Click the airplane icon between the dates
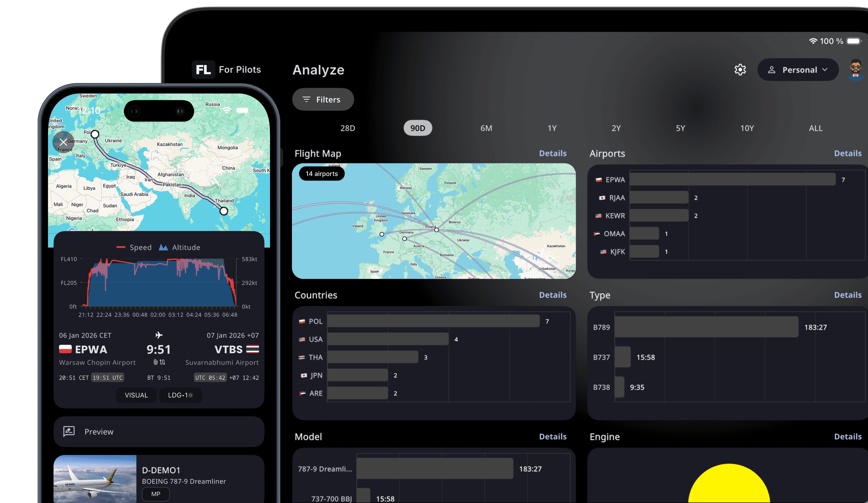Screen dimensions: 868x503 coord(159,335)
